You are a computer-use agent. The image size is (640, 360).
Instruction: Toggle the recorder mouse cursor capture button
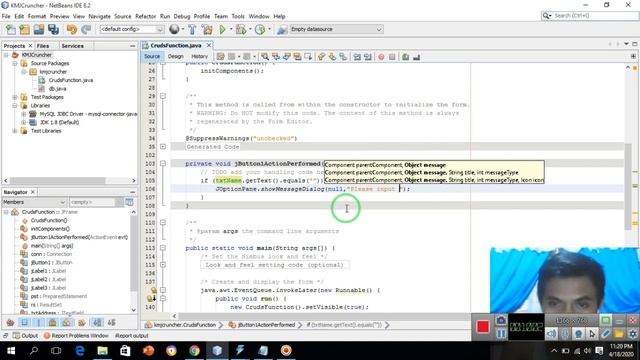[x=592, y=334]
